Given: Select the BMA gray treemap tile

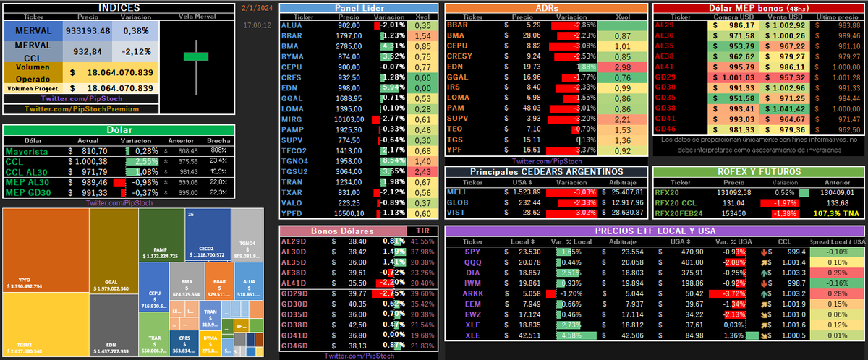Looking at the screenshot, I should tap(187, 282).
